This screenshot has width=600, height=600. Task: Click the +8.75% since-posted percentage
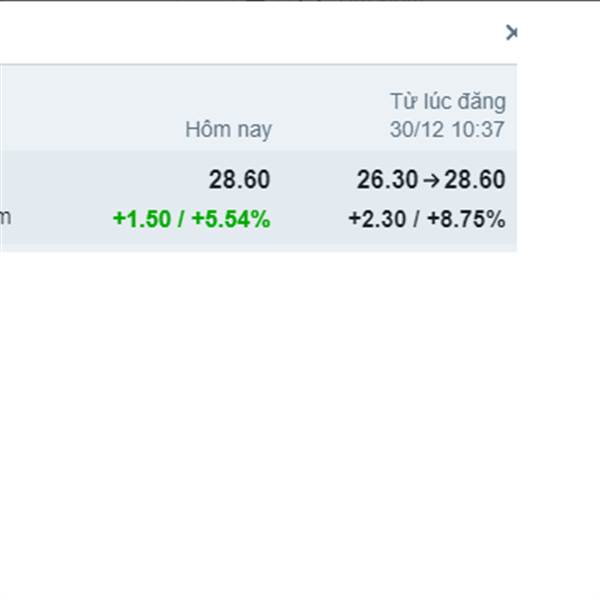click(x=466, y=219)
